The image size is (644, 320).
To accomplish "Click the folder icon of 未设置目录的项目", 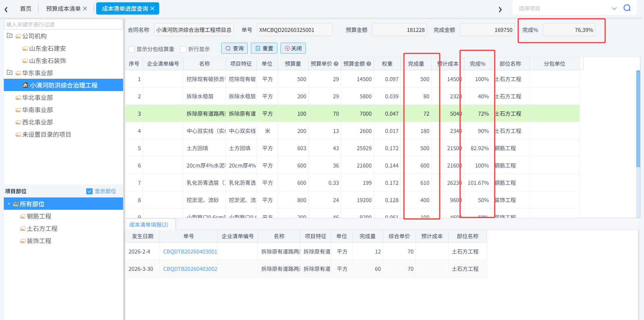I will (x=18, y=135).
